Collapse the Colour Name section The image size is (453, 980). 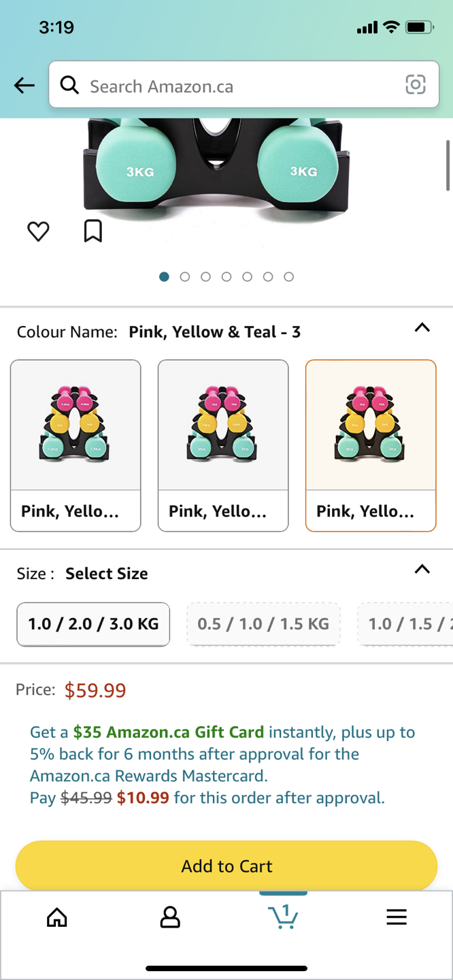point(422,327)
